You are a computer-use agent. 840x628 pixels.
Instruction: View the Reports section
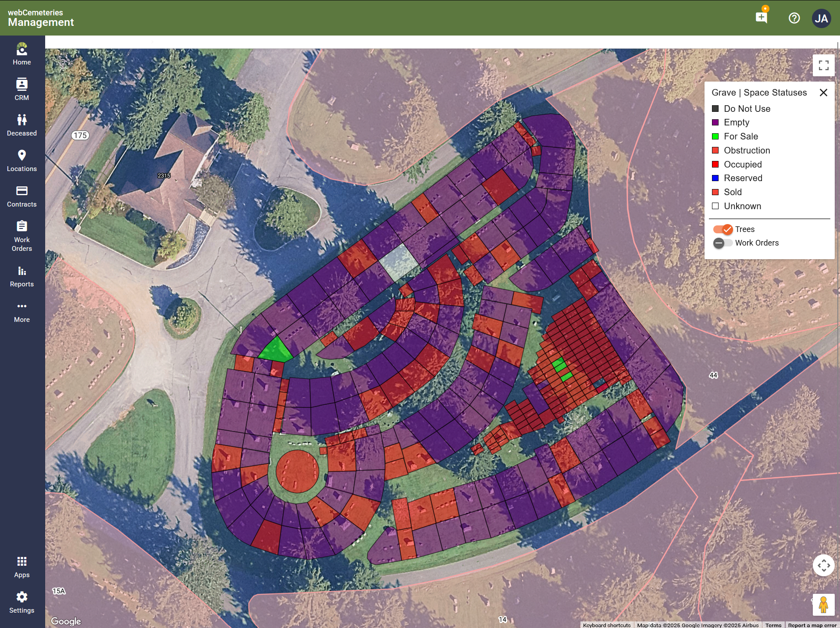[22, 276]
